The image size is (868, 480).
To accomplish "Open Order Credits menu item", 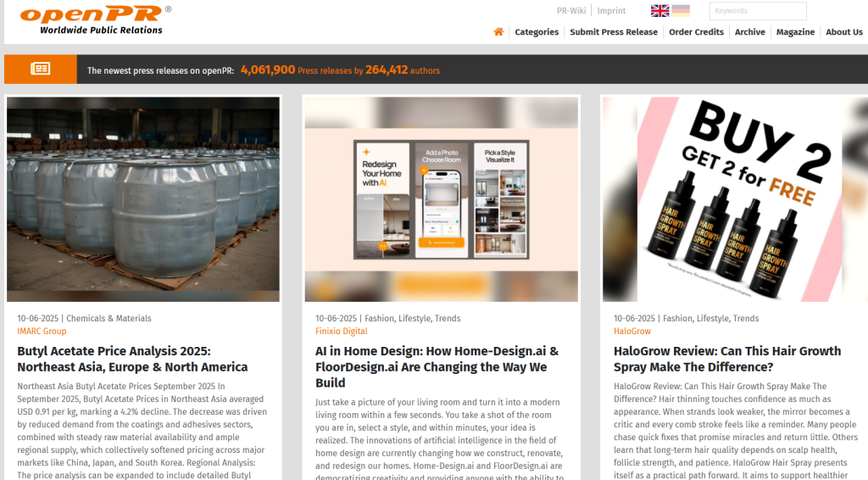I will 696,32.
